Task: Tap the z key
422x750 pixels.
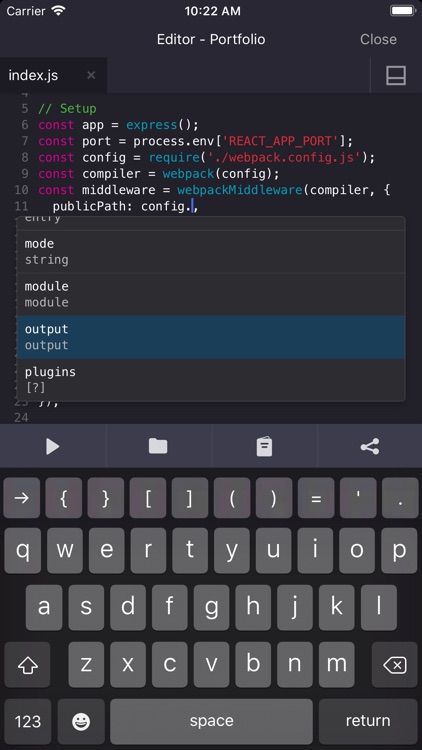Action: pyautogui.click(x=87, y=665)
